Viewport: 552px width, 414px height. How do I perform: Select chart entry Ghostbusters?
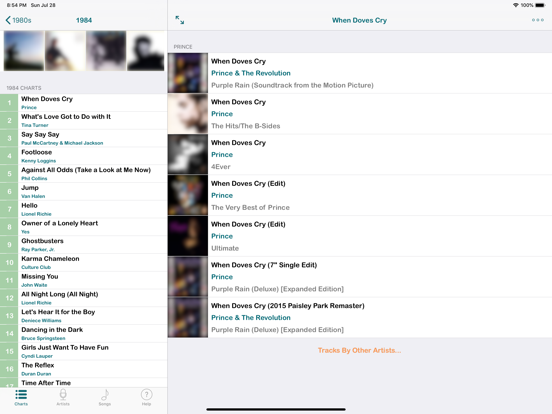pos(83,245)
